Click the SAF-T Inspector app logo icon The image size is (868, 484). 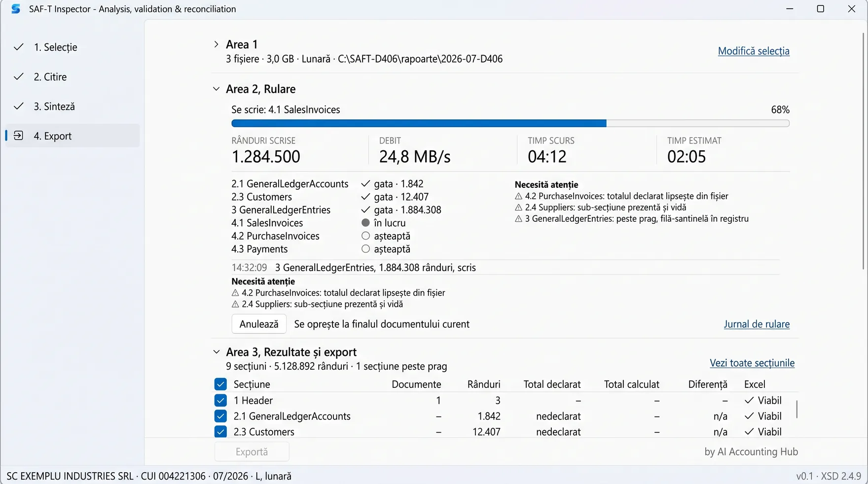pyautogui.click(x=16, y=9)
